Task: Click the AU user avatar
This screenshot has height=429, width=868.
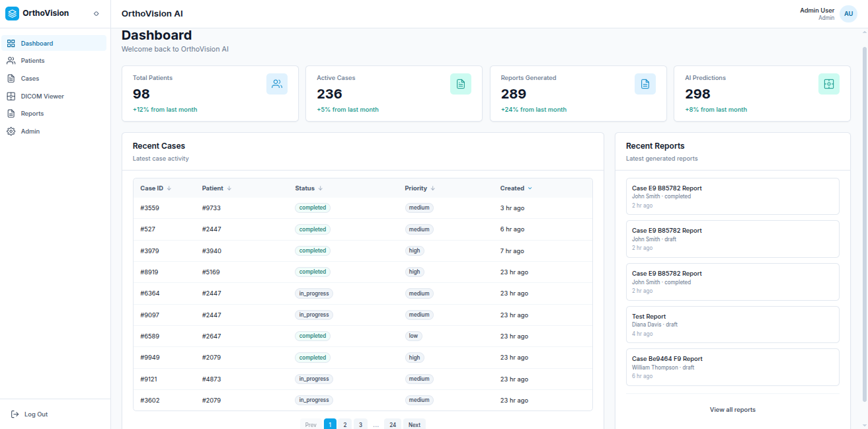Action: (x=848, y=14)
